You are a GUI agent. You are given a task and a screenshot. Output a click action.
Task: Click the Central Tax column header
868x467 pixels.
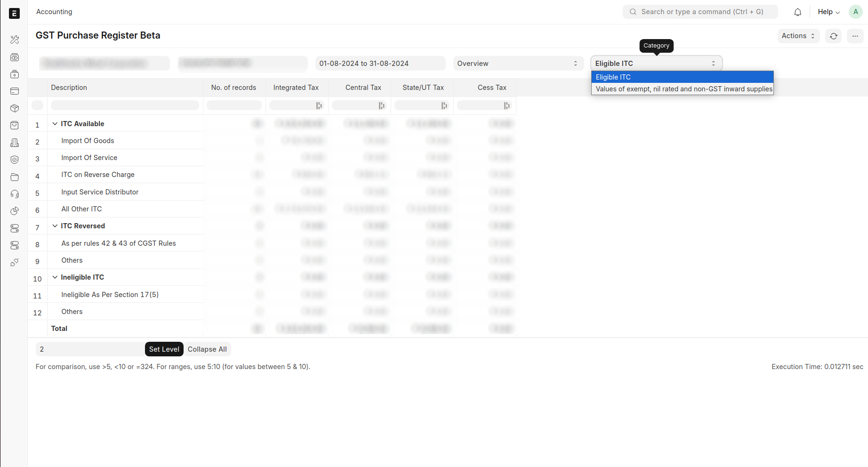click(x=363, y=88)
